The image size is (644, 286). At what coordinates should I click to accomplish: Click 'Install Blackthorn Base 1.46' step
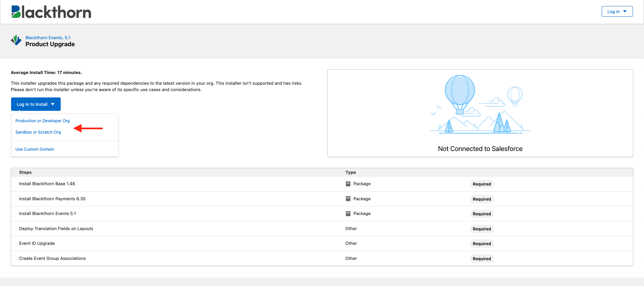(47, 184)
